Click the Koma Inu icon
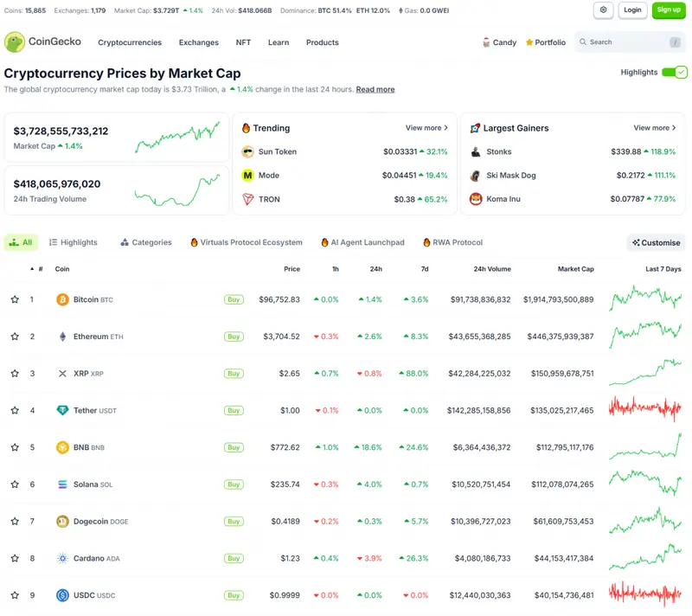The image size is (692, 616). point(476,199)
